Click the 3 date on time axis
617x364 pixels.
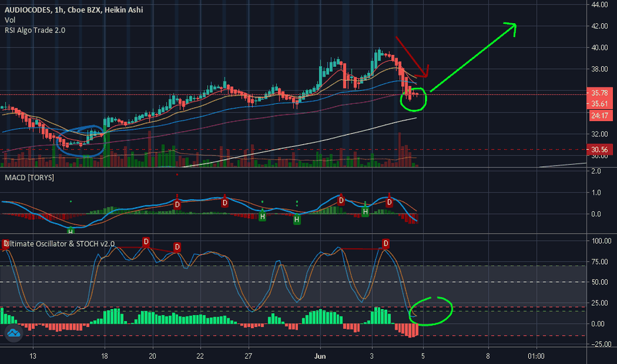pyautogui.click(x=372, y=356)
